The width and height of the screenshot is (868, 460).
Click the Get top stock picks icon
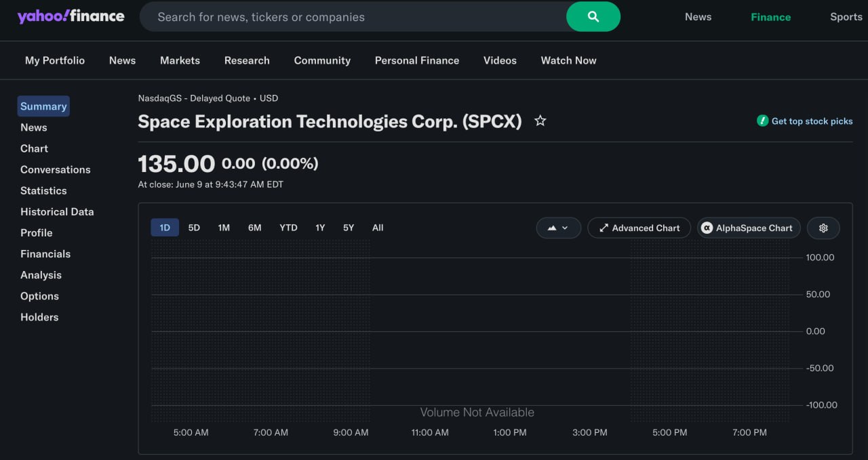pos(762,121)
